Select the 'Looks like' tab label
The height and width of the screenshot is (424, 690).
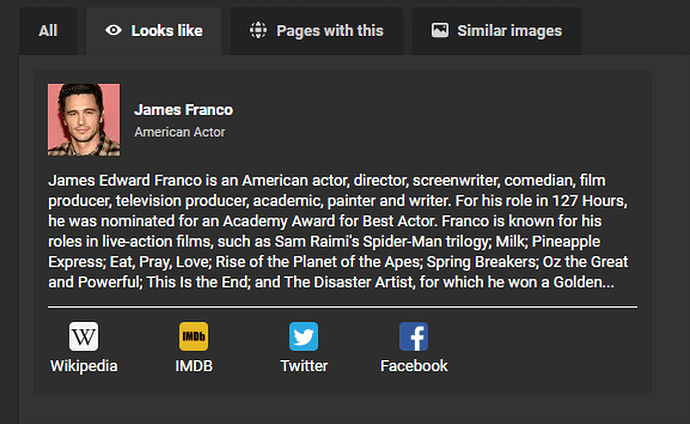click(168, 31)
